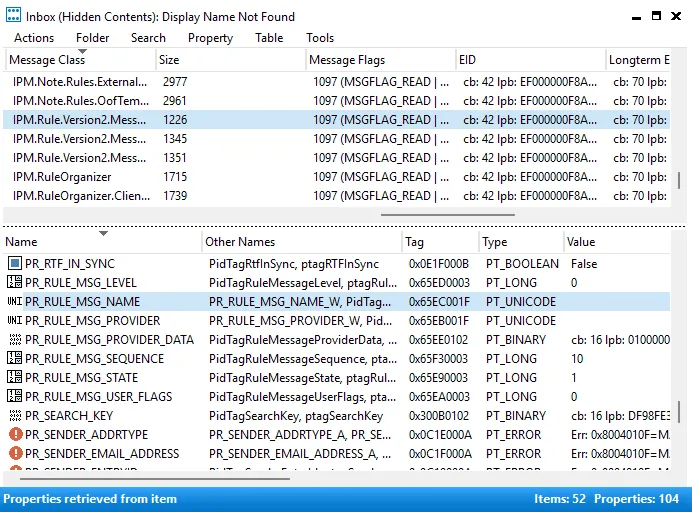Sort properties by Tag column header
Viewport: 692px width, 512px height.
point(440,242)
